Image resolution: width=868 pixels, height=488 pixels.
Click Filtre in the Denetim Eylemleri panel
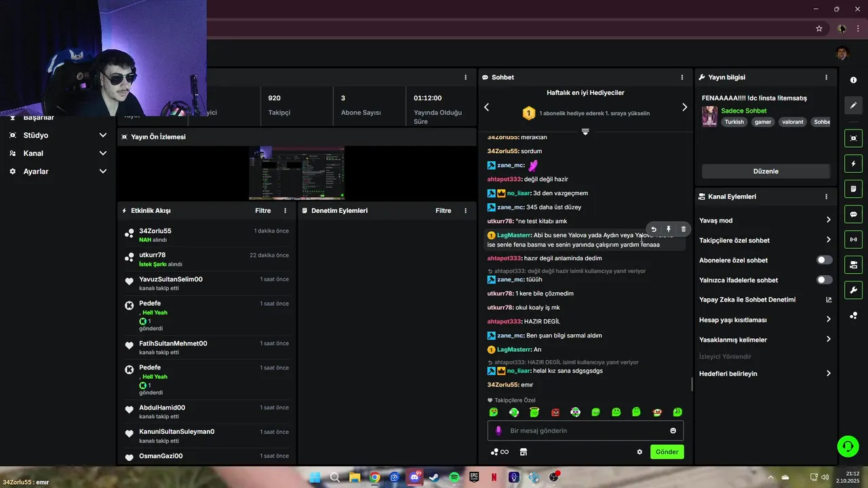443,211
